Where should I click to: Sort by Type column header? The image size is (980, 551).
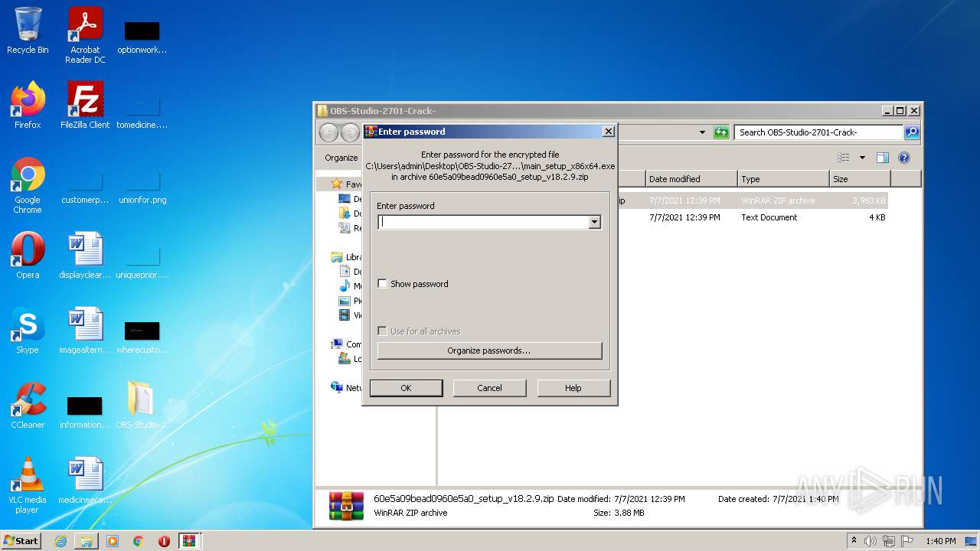[783, 179]
